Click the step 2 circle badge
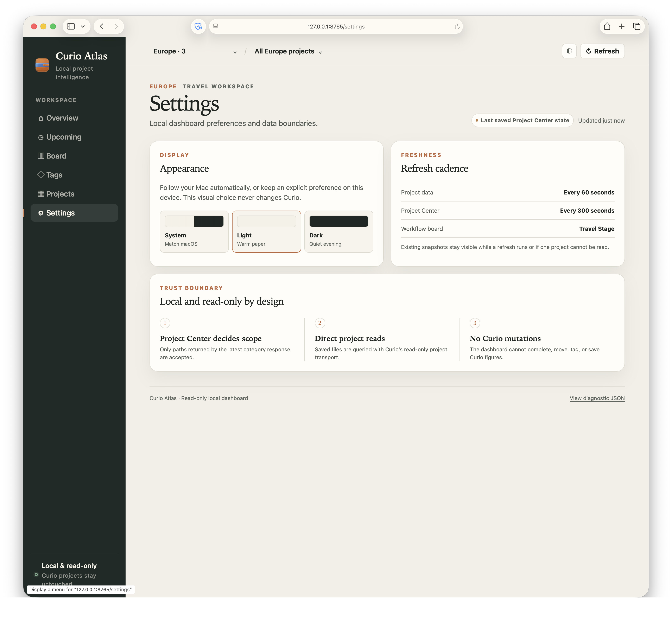This screenshot has height=628, width=672. pos(320,323)
